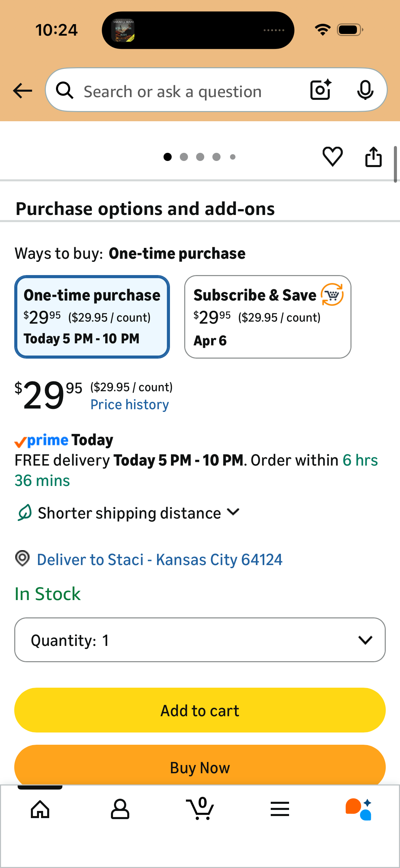Open Price history link
This screenshot has height=868, width=400.
[130, 404]
